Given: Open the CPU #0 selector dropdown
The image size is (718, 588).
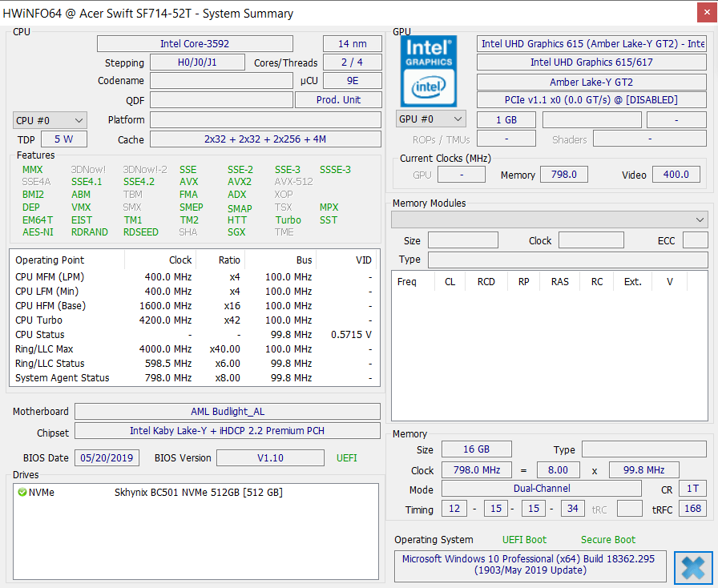Looking at the screenshot, I should (50, 120).
